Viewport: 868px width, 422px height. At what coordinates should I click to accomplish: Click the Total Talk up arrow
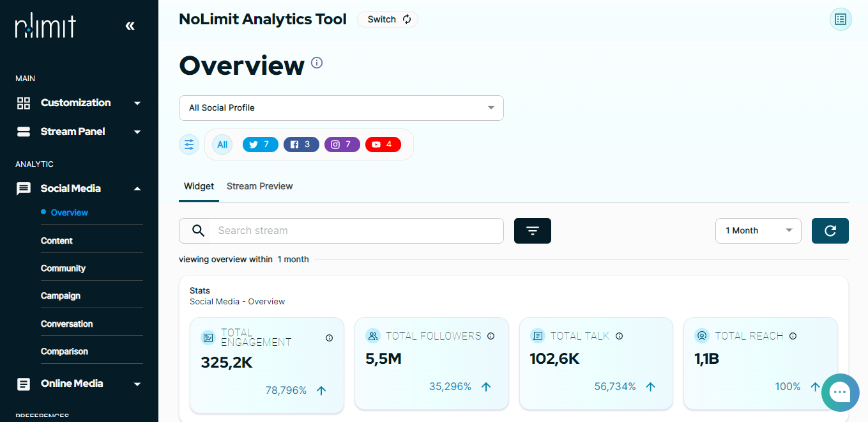651,387
